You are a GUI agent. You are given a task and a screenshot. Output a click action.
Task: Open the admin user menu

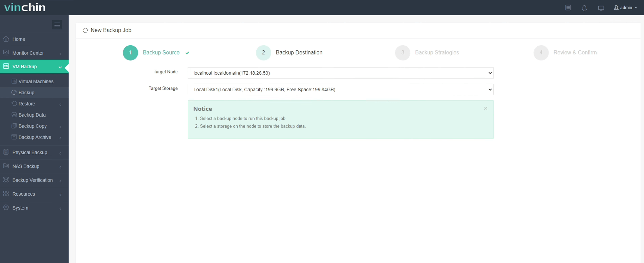pos(626,7)
